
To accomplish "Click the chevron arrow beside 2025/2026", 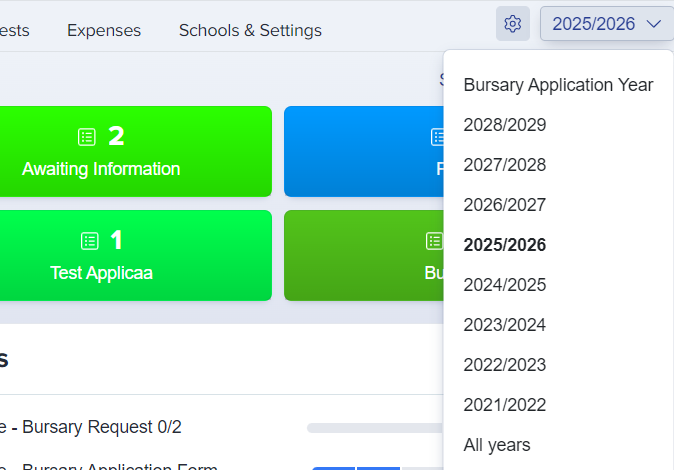I will tap(654, 24).
